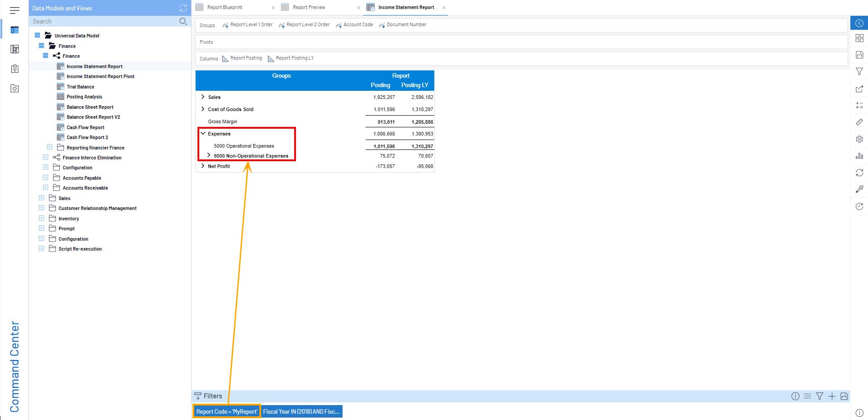868x420 pixels.
Task: Refresh the Data Models and Views panel
Action: click(x=183, y=8)
